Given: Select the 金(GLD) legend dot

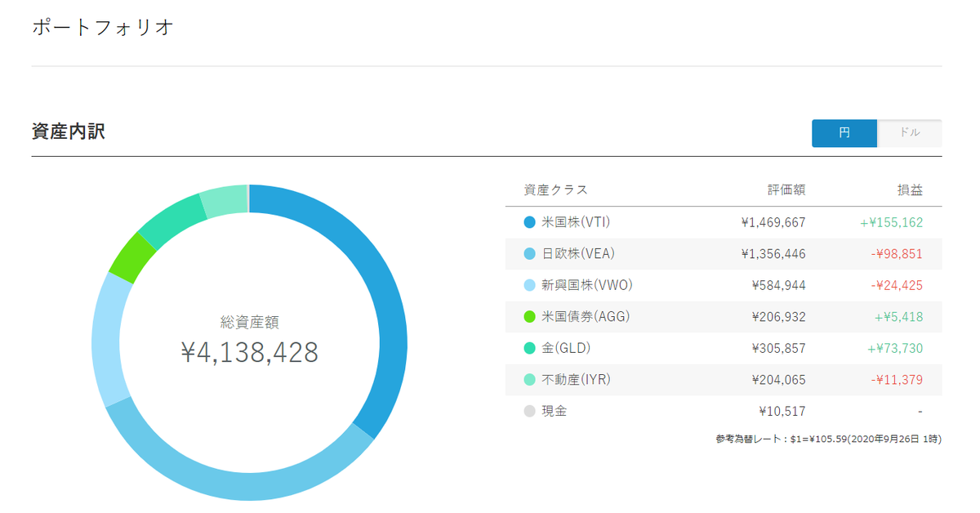Looking at the screenshot, I should click(529, 348).
